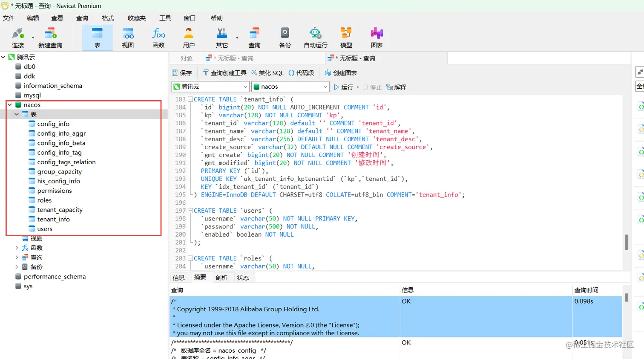Open the 收藏夹 menu

tap(137, 18)
